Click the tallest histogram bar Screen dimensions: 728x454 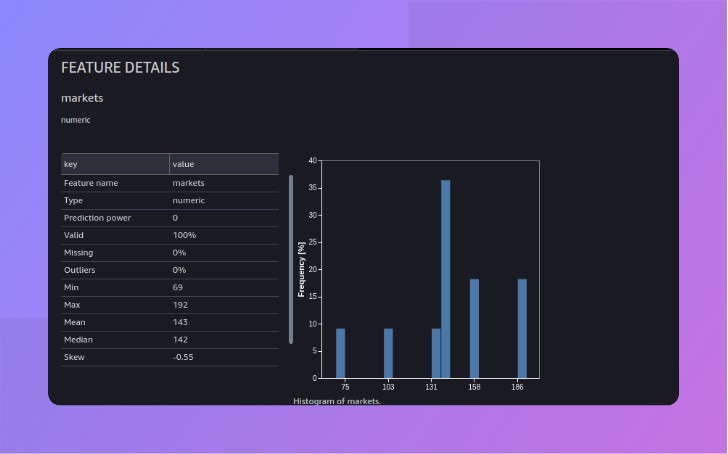coord(446,279)
